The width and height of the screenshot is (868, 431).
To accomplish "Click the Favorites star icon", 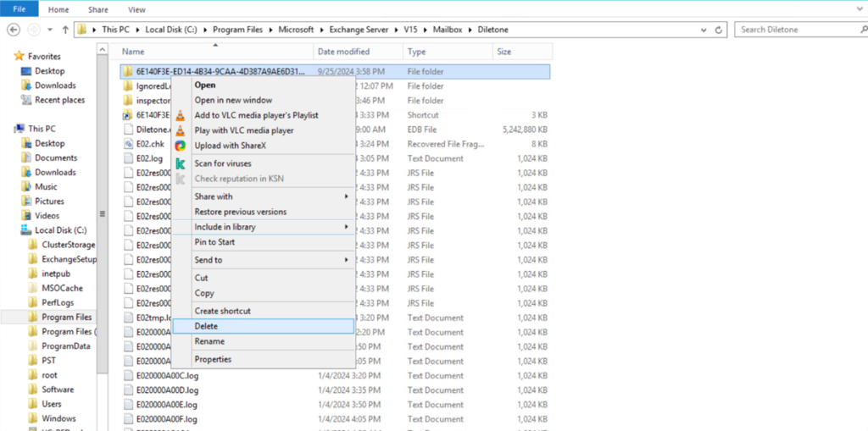I will tap(19, 57).
